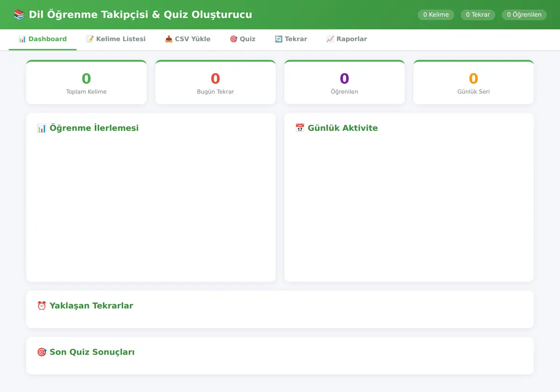The height and width of the screenshot is (392, 560).
Task: Select the Toplam Kelime stat card
Action: point(86,82)
